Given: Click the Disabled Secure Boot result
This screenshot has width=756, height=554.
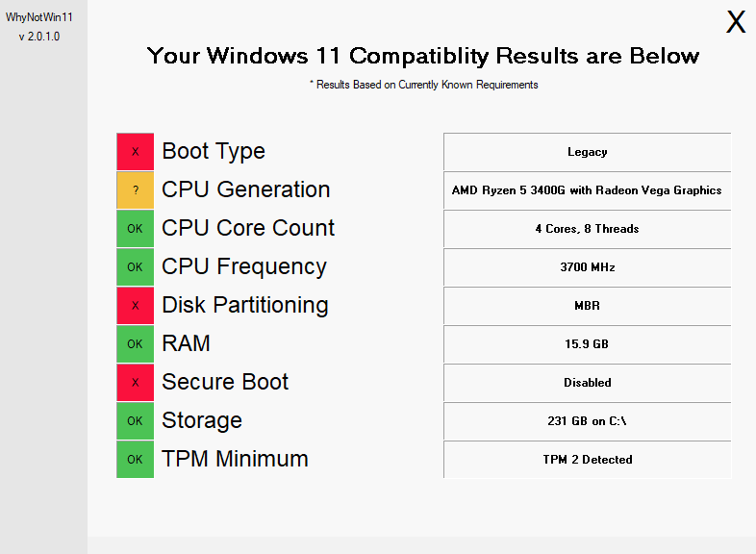Looking at the screenshot, I should pos(588,383).
